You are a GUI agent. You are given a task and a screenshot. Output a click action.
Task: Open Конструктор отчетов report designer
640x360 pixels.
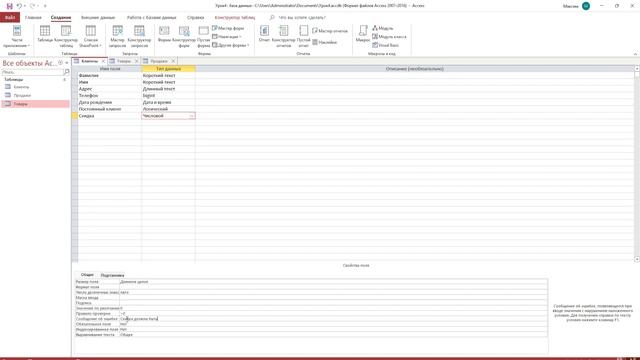coord(283,36)
